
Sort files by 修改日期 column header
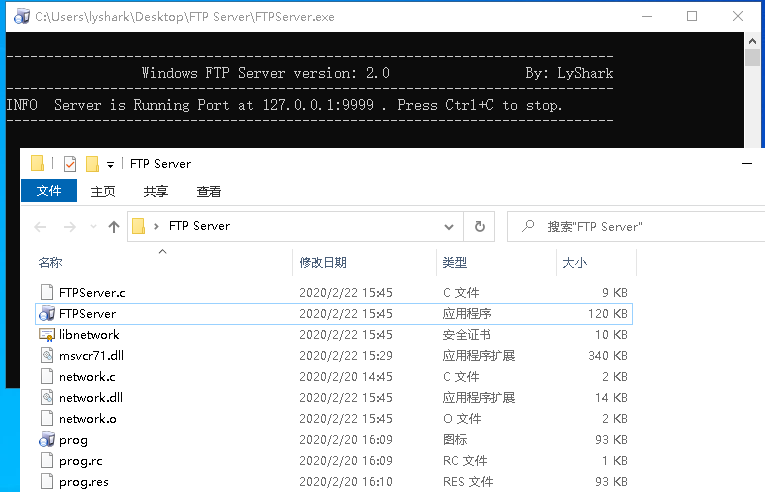(323, 262)
